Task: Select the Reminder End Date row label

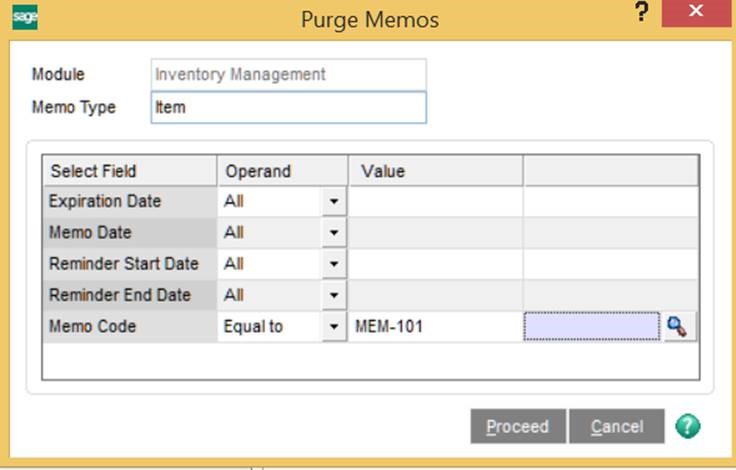Action: click(130, 295)
